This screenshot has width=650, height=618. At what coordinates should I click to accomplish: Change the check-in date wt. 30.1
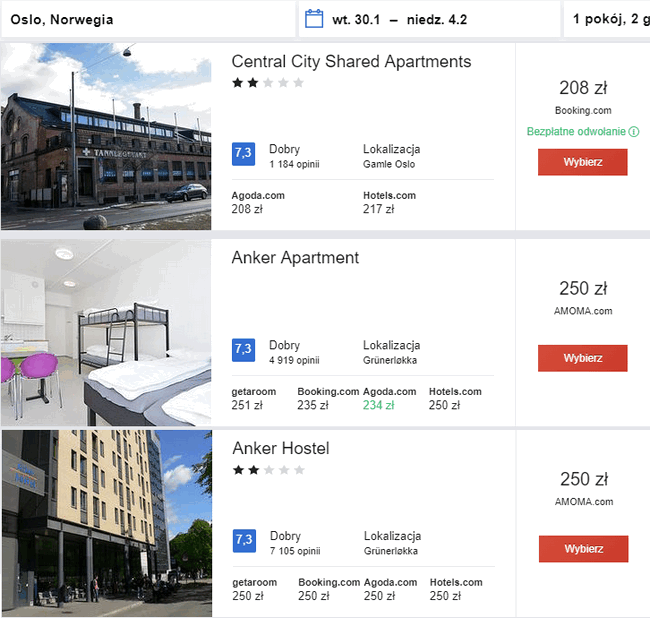tap(356, 19)
